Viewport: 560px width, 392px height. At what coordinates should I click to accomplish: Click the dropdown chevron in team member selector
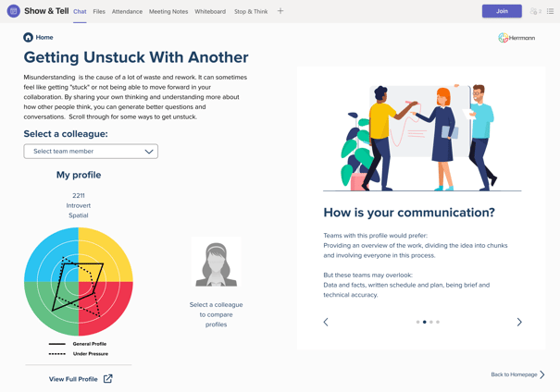[x=148, y=152]
